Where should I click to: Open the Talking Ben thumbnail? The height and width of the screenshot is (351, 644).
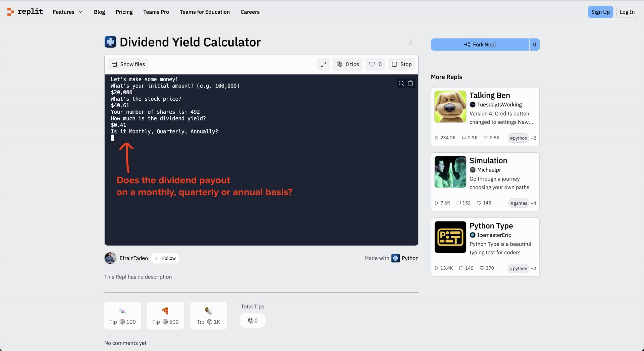450,106
